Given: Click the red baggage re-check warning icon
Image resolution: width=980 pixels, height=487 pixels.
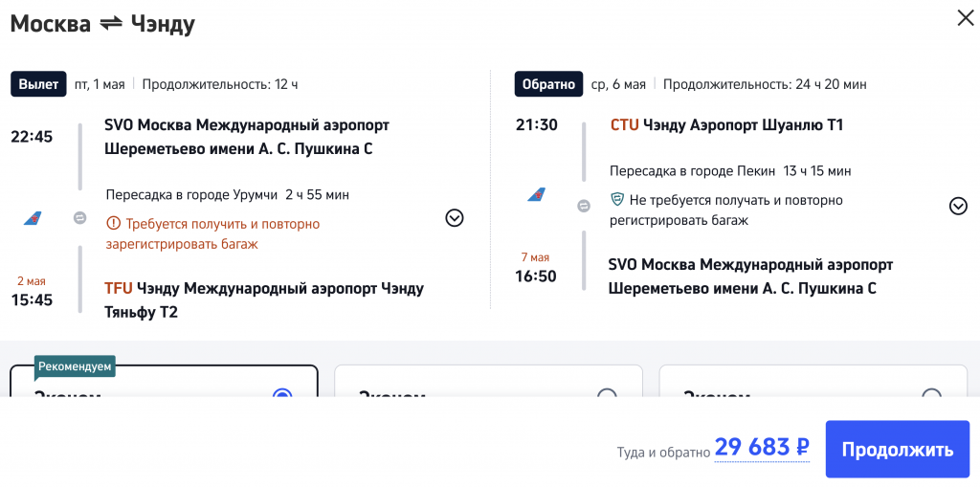Looking at the screenshot, I should tap(114, 224).
